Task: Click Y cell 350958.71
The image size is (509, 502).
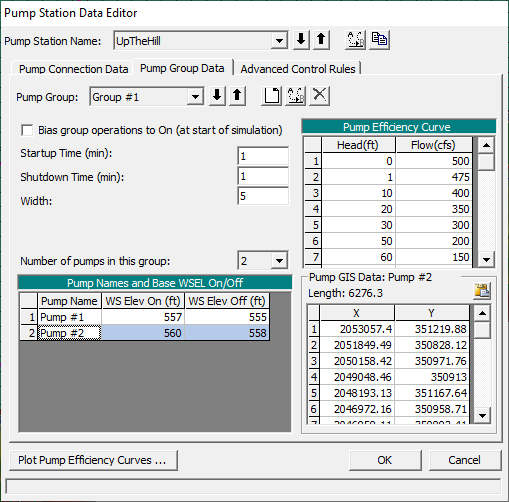Action: [x=432, y=409]
